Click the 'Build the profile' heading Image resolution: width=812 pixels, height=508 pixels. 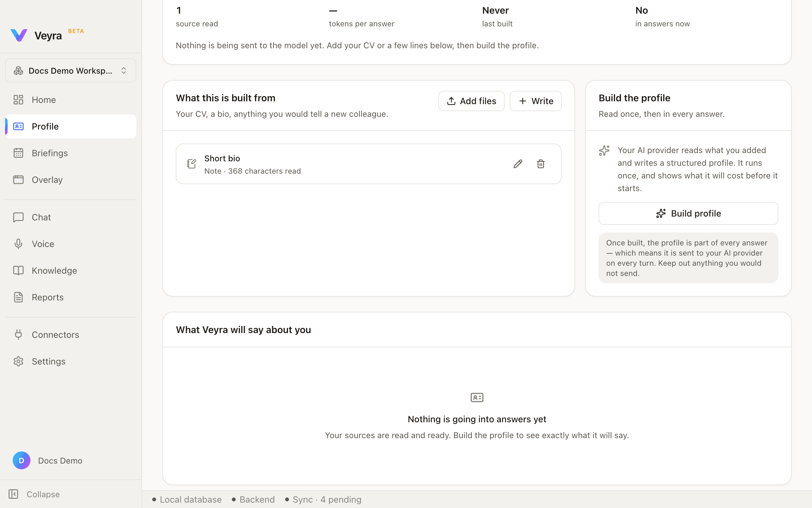point(634,98)
